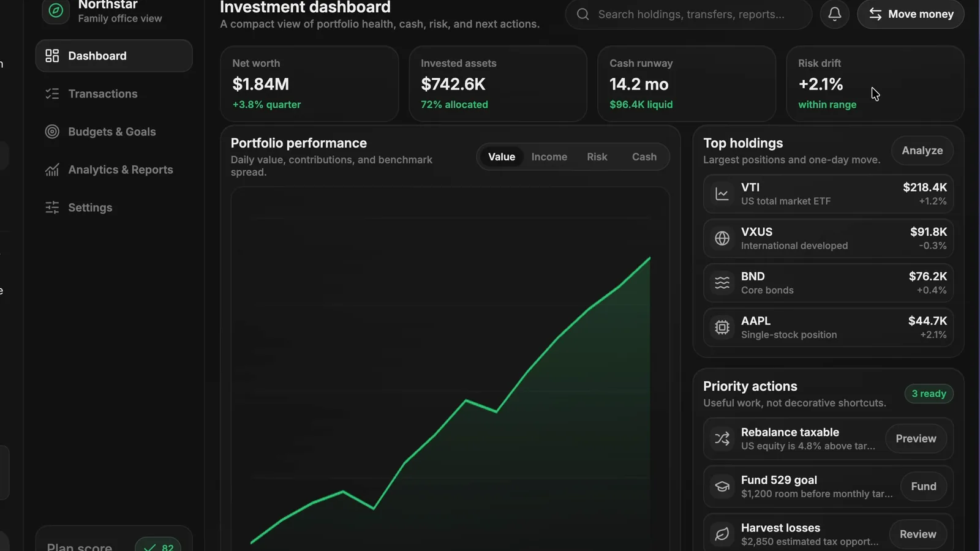
Task: Click Analyze in Top holdings
Action: point(922,151)
